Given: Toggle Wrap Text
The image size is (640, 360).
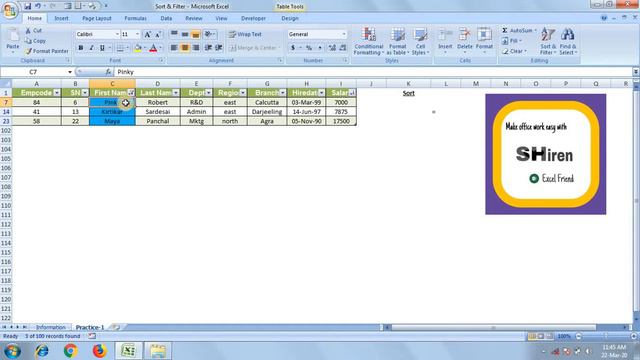Looking at the screenshot, I should click(245, 34).
